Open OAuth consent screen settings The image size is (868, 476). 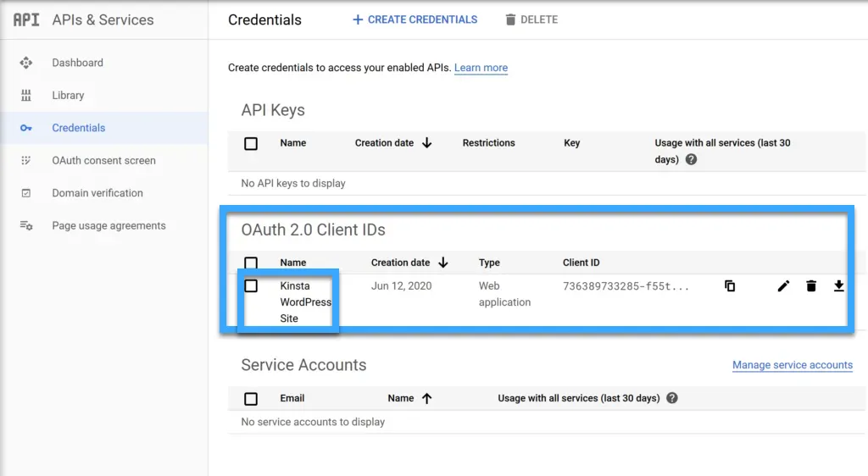[104, 160]
